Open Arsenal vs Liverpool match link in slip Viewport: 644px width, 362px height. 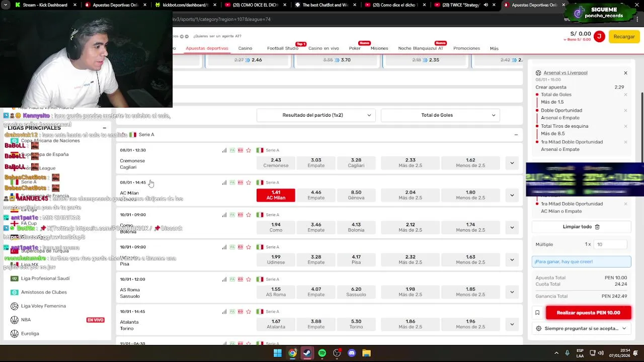[x=565, y=73]
